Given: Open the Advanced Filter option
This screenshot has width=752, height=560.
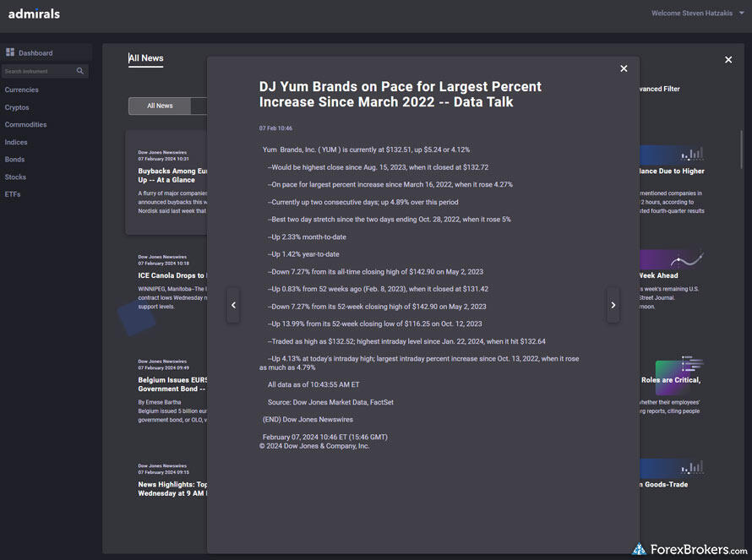Looking at the screenshot, I should coord(659,89).
